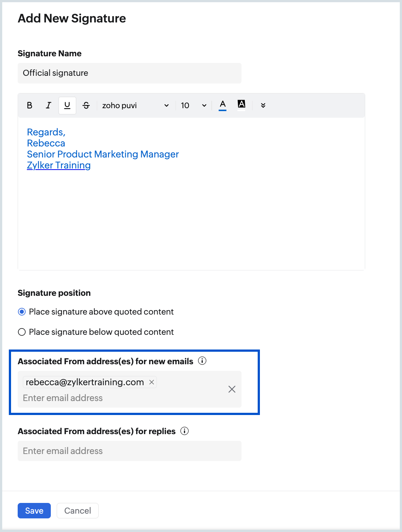Expand more formatting options chevron
The width and height of the screenshot is (402, 532).
click(263, 106)
